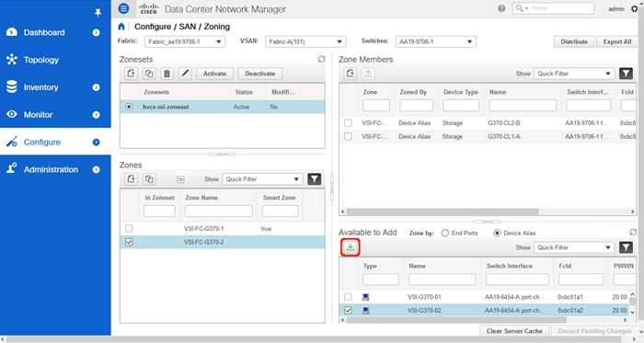Screen dimensions: 644x343
Task: Click the Zones add-to-zoneset arrow icon
Action: [x=180, y=179]
